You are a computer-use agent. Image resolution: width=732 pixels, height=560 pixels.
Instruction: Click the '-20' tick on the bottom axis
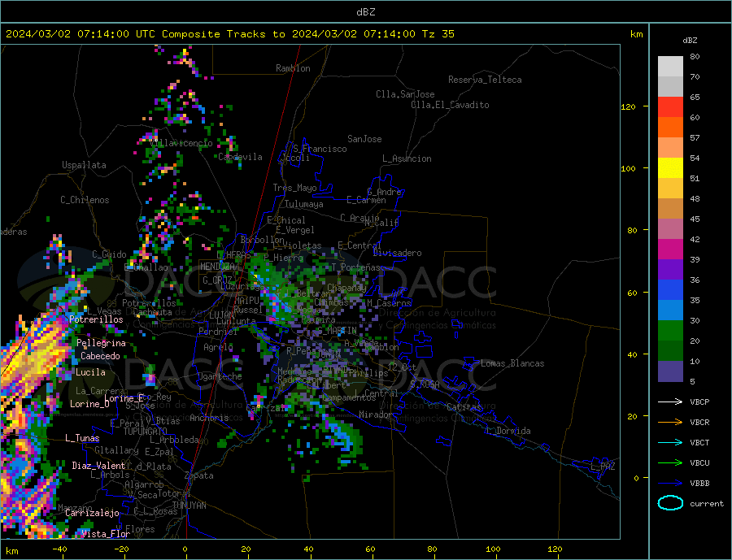[122, 549]
